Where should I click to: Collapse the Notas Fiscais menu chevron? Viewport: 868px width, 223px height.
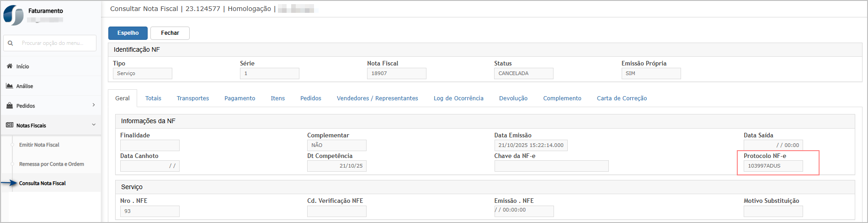94,125
